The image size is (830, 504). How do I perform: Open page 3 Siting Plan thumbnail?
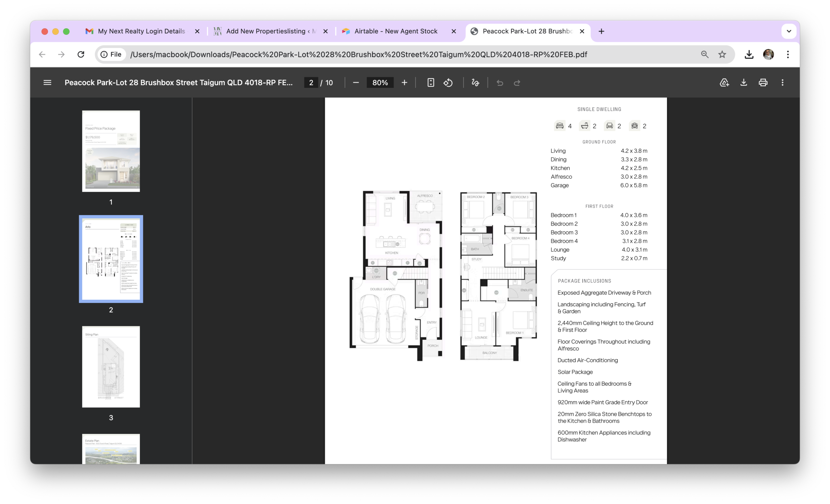point(111,366)
